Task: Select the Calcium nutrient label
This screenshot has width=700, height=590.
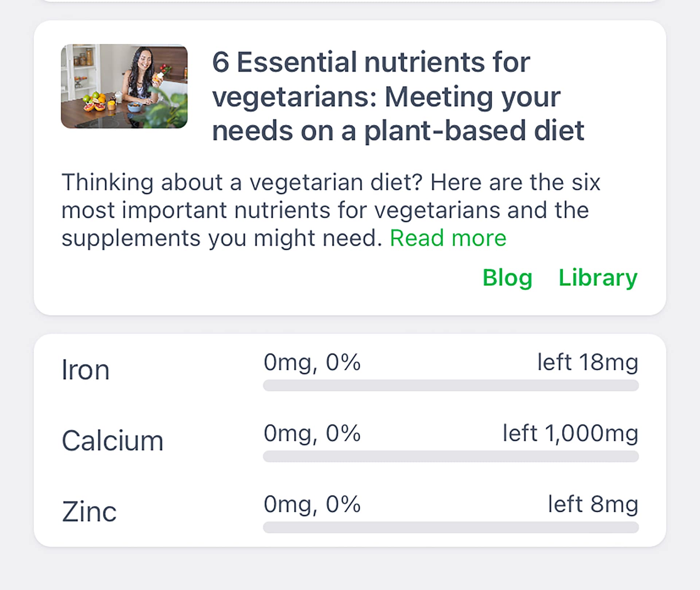Action: 112,441
